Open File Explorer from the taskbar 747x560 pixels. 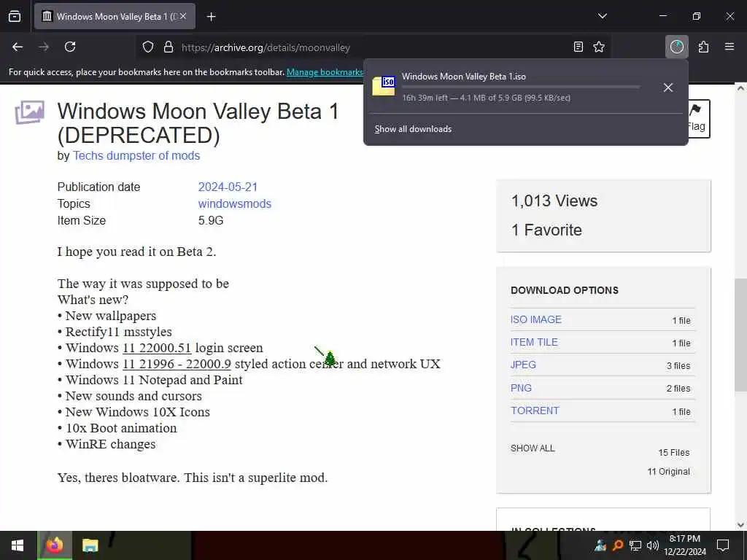point(90,545)
